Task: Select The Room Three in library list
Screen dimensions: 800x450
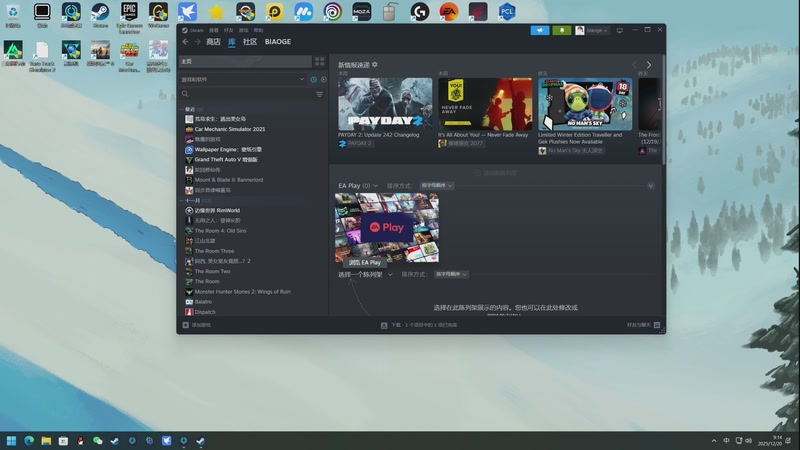Action: pos(214,251)
